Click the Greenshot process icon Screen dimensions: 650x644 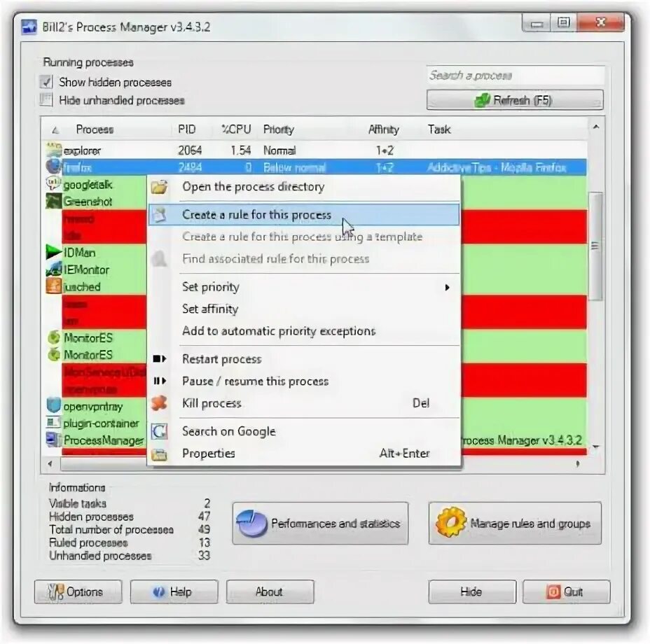[54, 201]
